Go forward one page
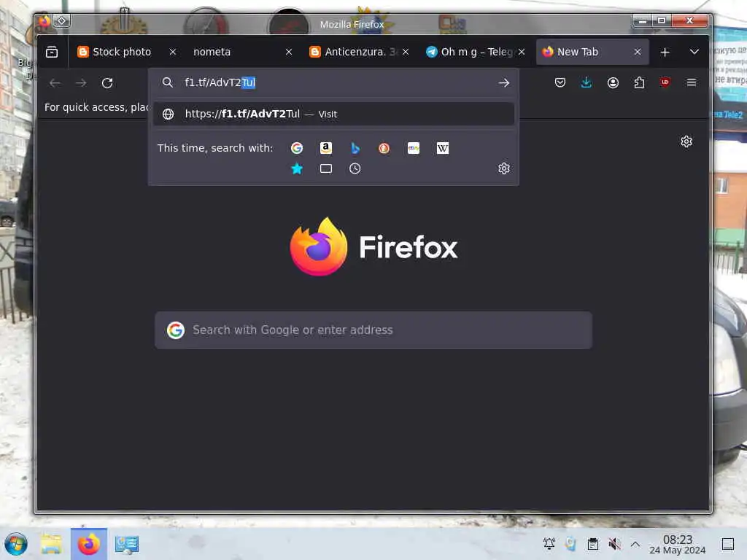Viewport: 747px width, 560px height. [81, 83]
